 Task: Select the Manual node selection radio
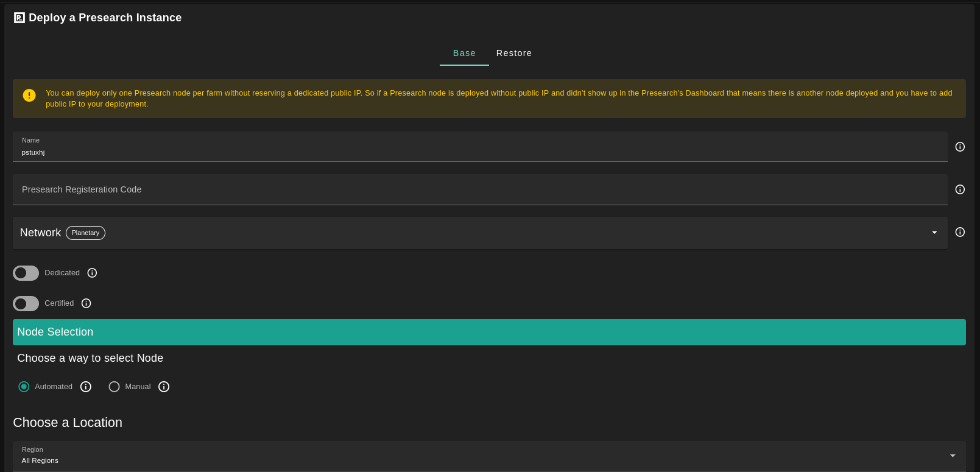[x=114, y=387]
